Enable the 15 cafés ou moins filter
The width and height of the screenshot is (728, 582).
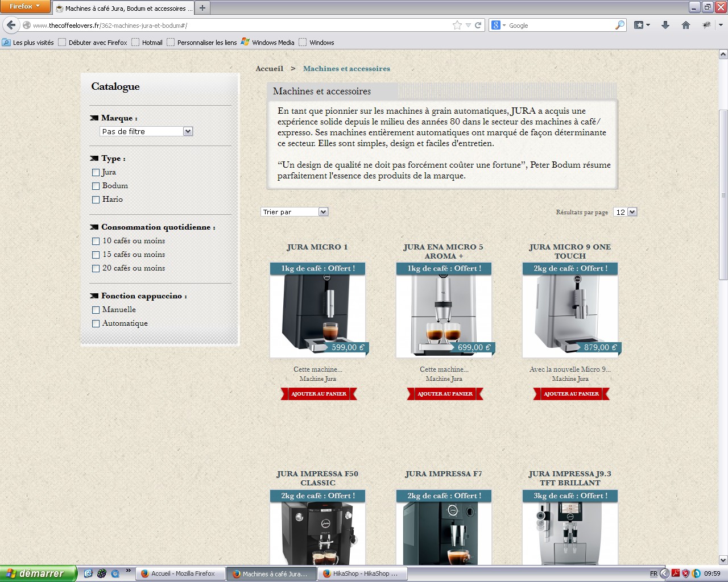coord(96,255)
